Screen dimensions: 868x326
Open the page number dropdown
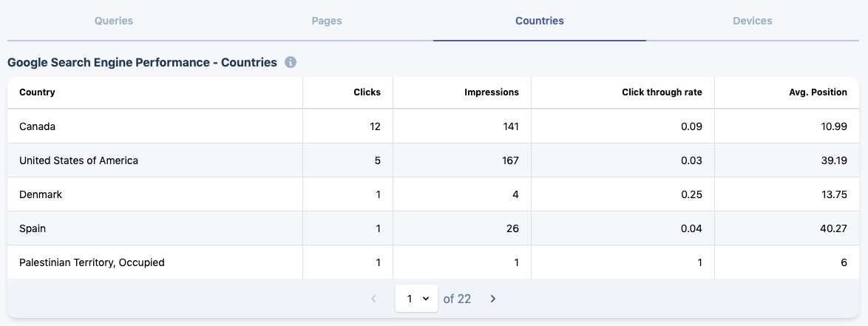pyautogui.click(x=416, y=299)
